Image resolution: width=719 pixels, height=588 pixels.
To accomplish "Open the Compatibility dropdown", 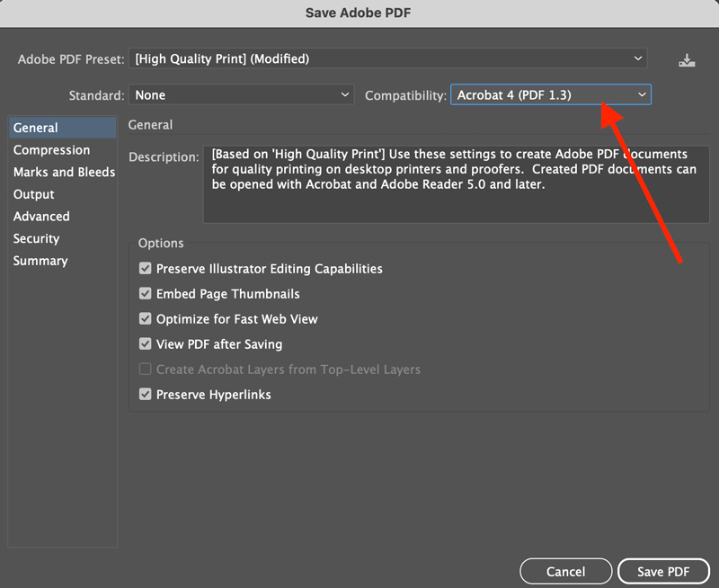I will coord(550,94).
